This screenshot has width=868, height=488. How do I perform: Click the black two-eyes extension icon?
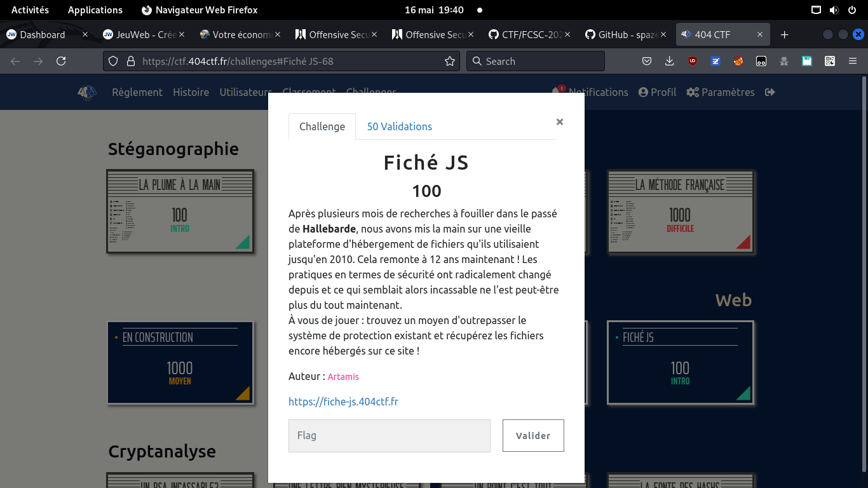click(761, 61)
